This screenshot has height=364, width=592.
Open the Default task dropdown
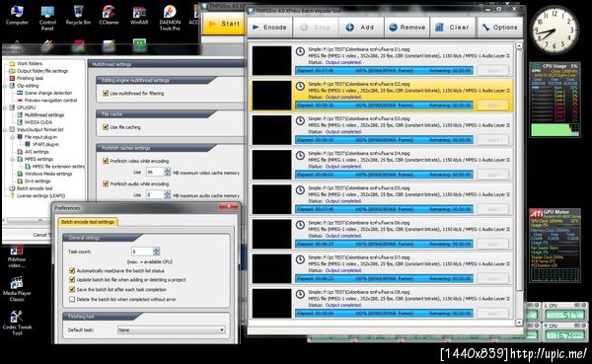[172, 330]
